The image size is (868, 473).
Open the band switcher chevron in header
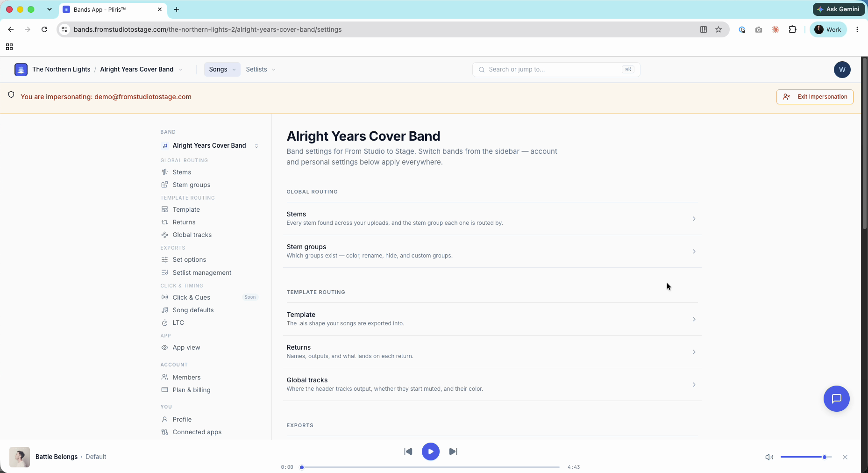[181, 70]
